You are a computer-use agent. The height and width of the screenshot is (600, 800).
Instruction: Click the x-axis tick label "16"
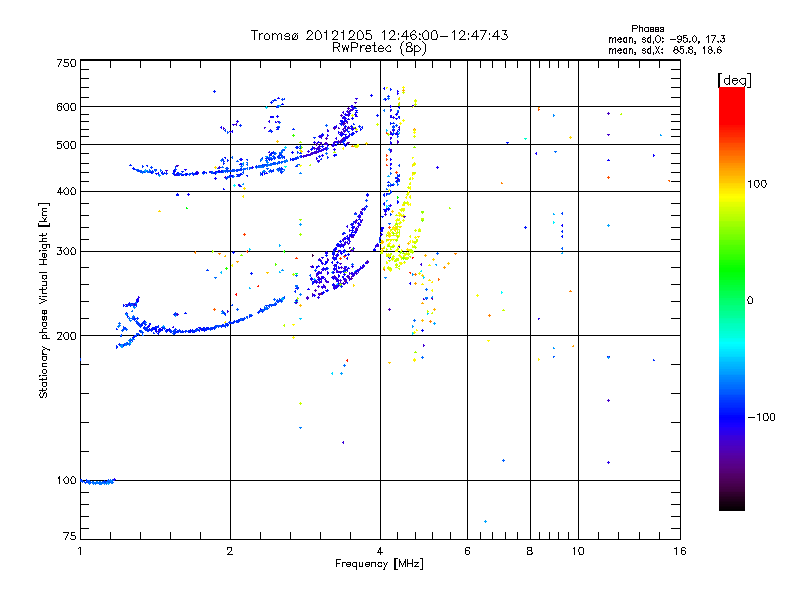pyautogui.click(x=680, y=551)
